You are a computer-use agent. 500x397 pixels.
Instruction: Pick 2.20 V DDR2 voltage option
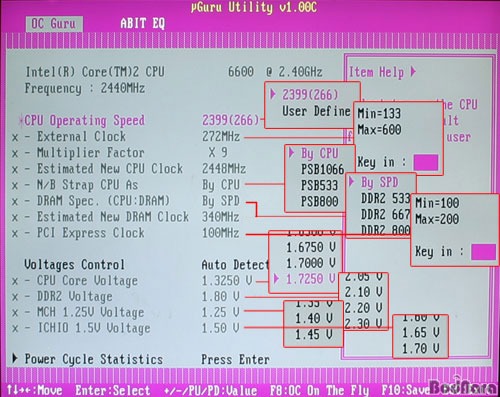tap(363, 308)
